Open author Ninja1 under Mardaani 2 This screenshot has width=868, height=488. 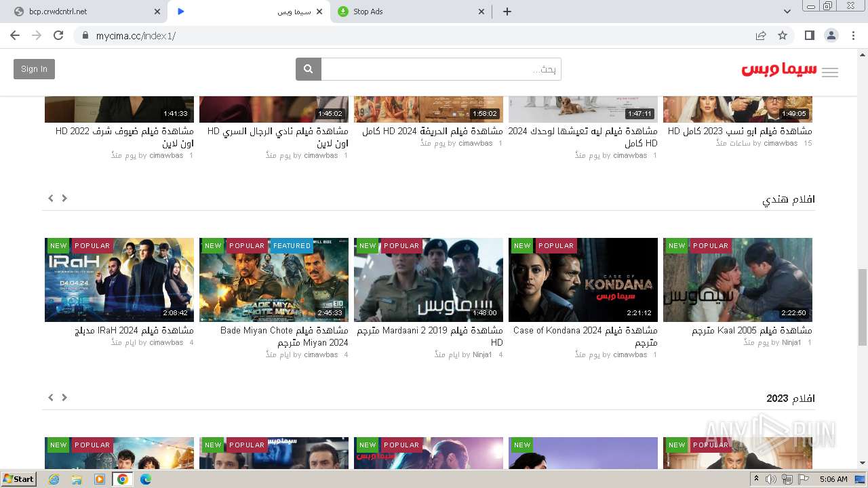[482, 355]
